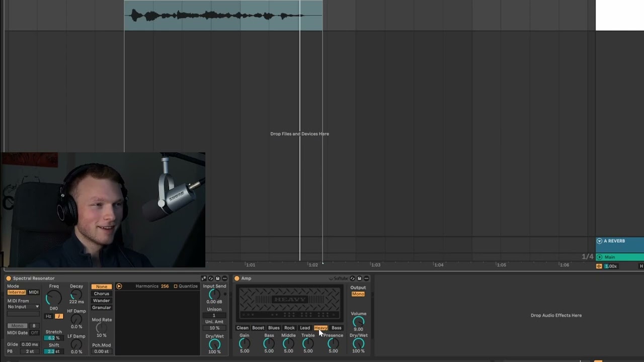
Task: Save Amp preset with disk icon
Action: pos(359,278)
